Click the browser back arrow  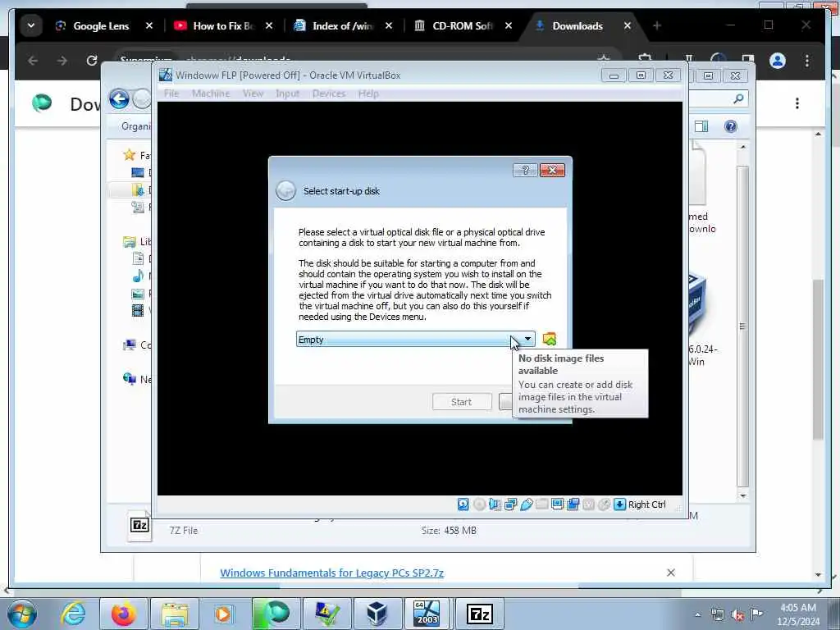(33, 61)
